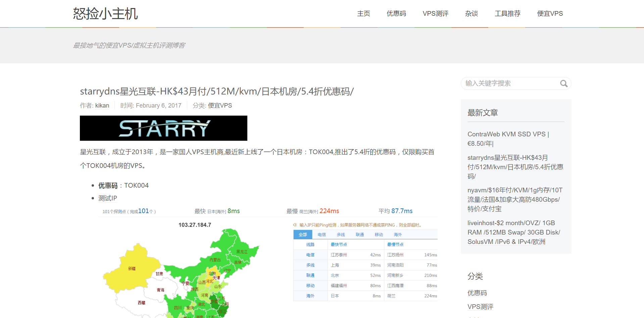Viewport: 644px width, 318px height.
Task: Select the 全部 tab in ping results
Action: [x=303, y=235]
